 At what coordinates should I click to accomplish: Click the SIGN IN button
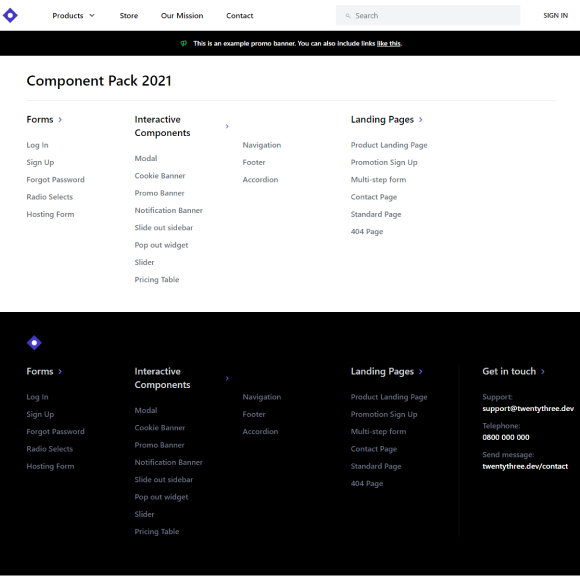pyautogui.click(x=555, y=16)
